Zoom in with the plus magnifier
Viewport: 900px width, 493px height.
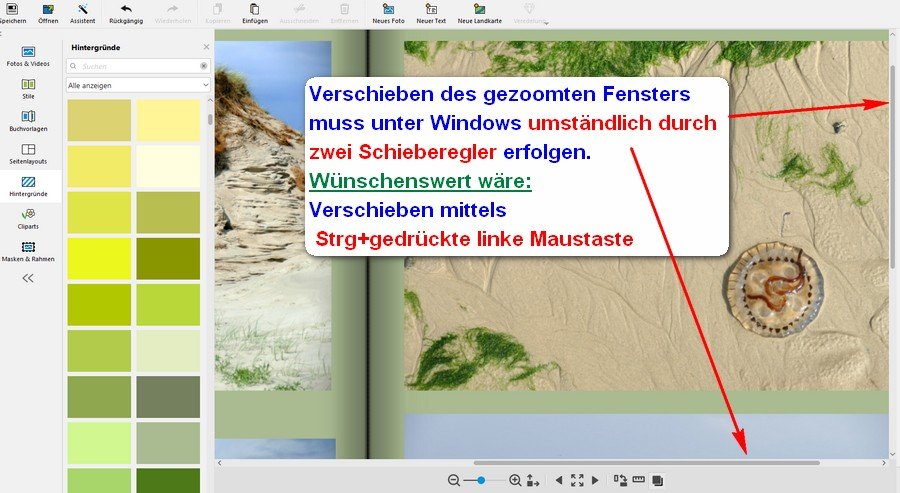point(515,480)
